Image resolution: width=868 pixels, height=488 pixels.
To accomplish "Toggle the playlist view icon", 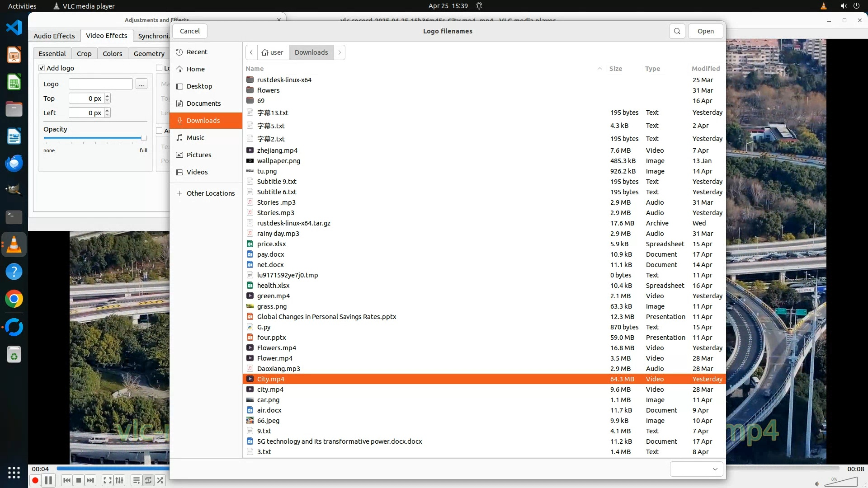I will click(x=136, y=480).
